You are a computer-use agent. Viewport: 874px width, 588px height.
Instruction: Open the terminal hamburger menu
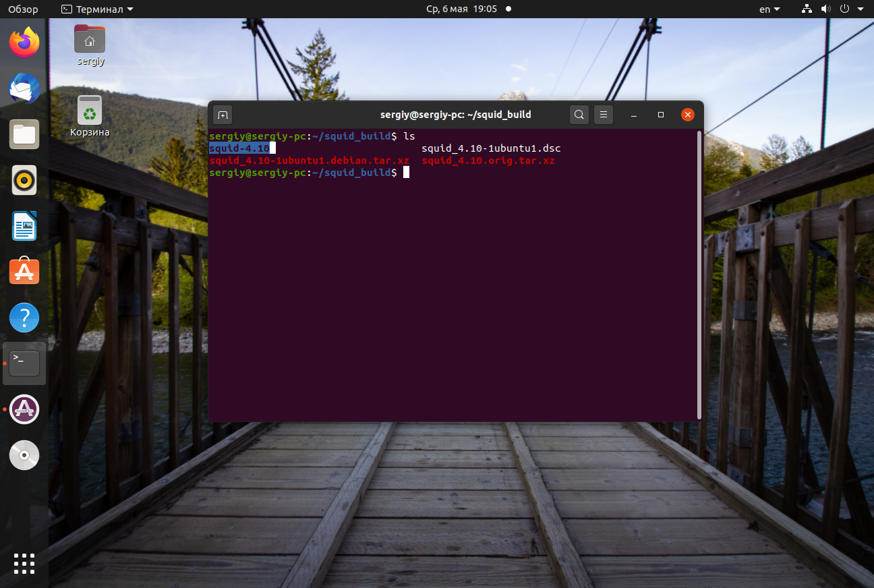click(x=604, y=115)
